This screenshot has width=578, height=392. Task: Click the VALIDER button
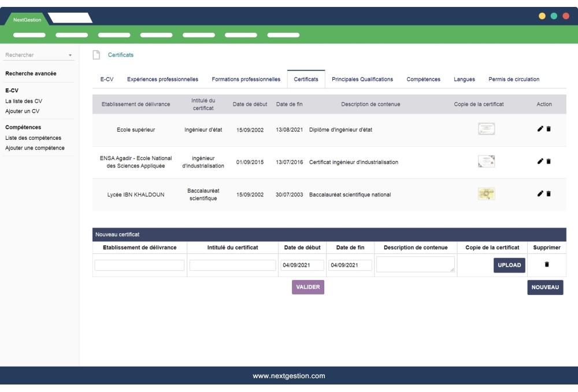[x=309, y=286]
